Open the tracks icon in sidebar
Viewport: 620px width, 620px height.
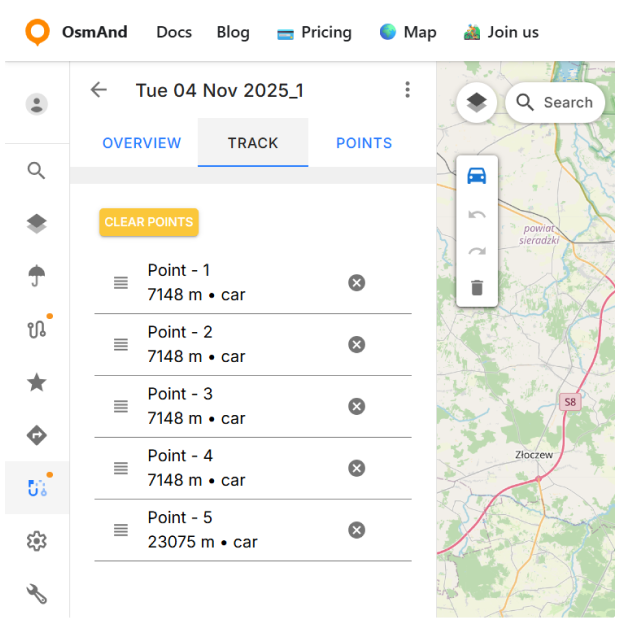click(37, 330)
